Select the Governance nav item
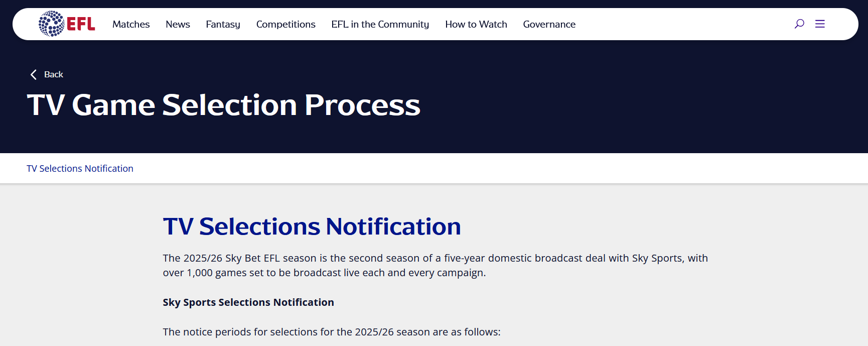 click(549, 24)
